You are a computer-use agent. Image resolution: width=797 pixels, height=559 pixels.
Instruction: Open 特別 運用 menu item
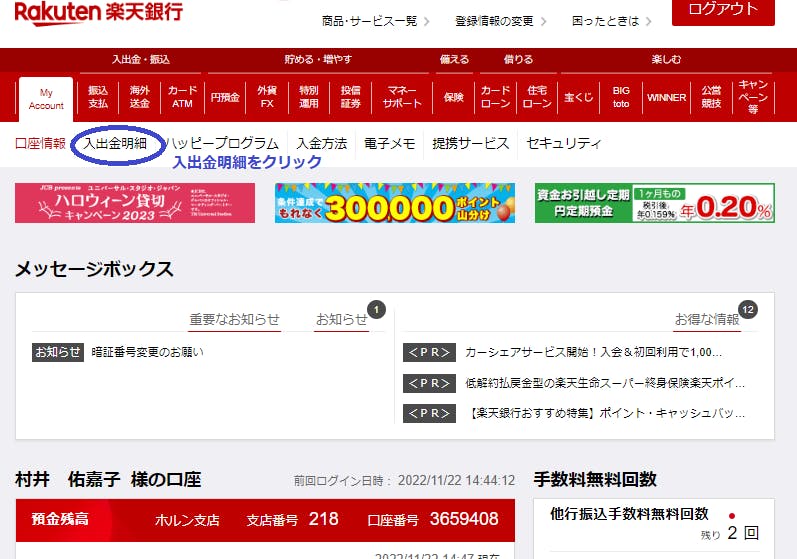309,97
